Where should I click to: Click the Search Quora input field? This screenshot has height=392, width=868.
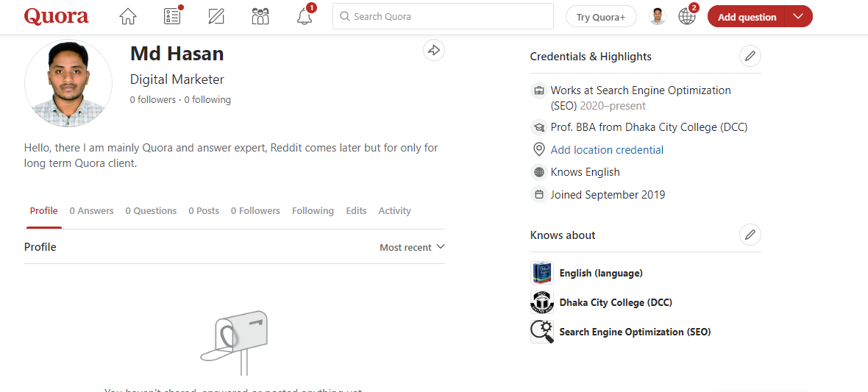[443, 17]
